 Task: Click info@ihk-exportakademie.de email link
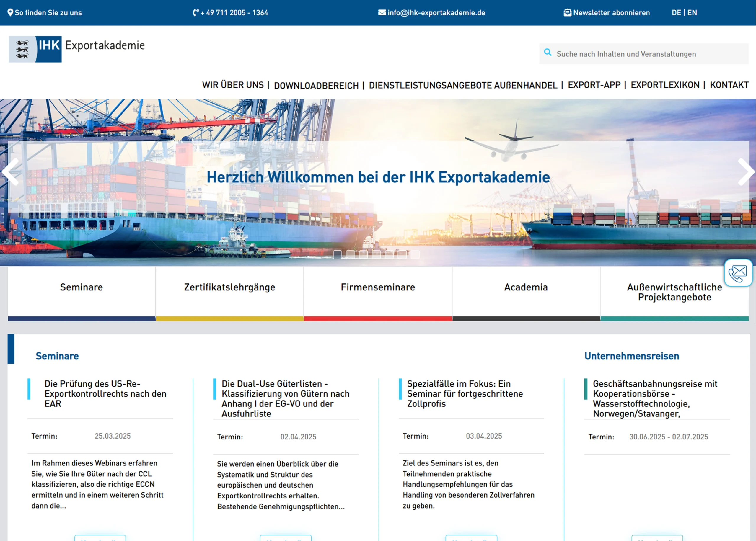[436, 13]
